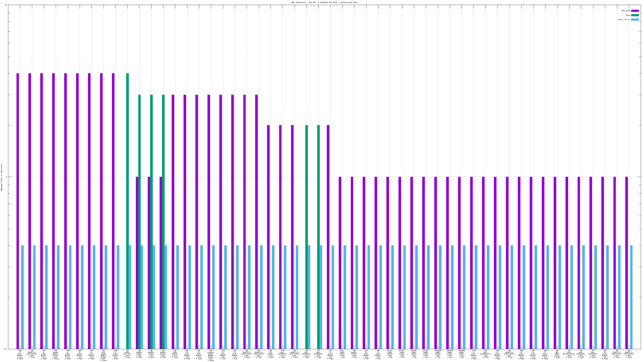Click the ips.whitelisted.org x-axis label
The height and width of the screenshot is (362, 644).
[x=569, y=354]
